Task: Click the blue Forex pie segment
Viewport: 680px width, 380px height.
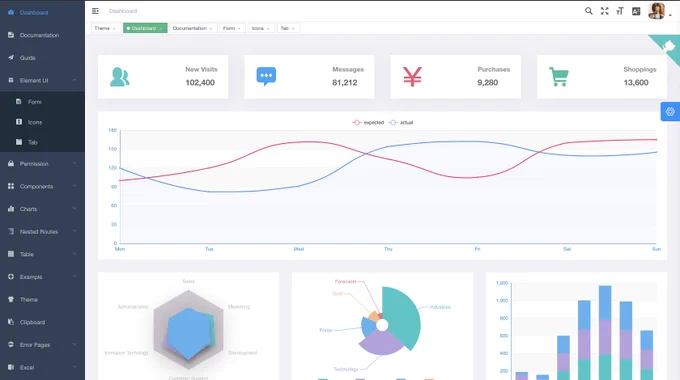Action: [x=368, y=328]
